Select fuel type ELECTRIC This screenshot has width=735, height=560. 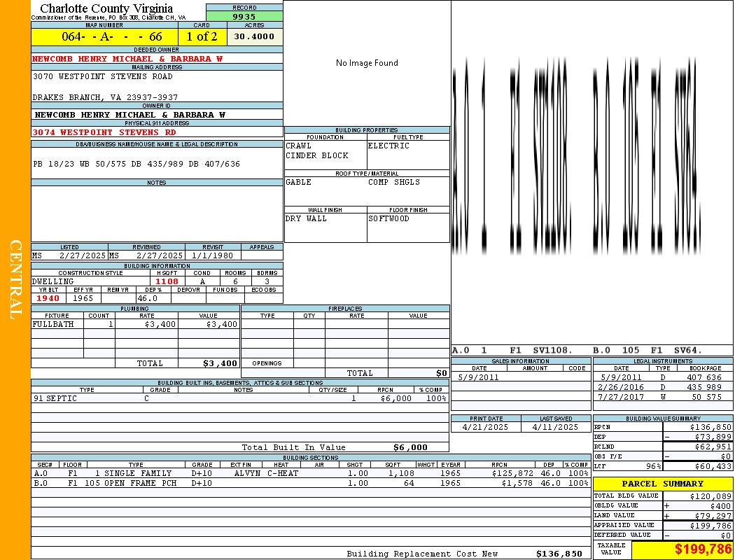point(388,146)
